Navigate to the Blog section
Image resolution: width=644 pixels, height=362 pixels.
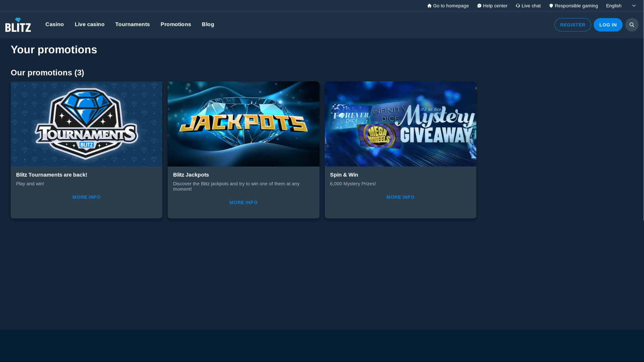point(208,24)
